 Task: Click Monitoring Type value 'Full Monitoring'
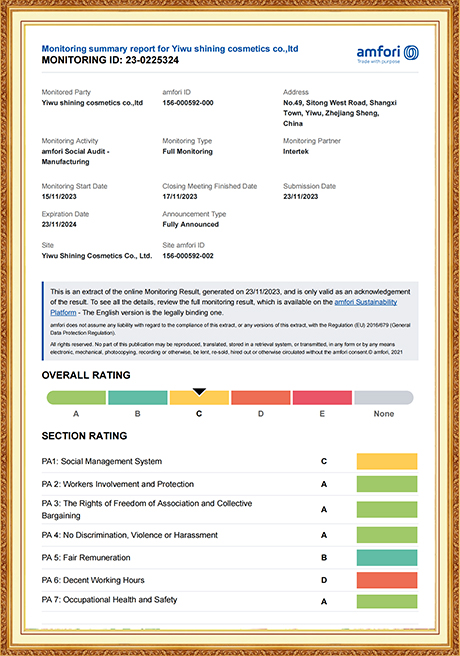click(x=187, y=151)
